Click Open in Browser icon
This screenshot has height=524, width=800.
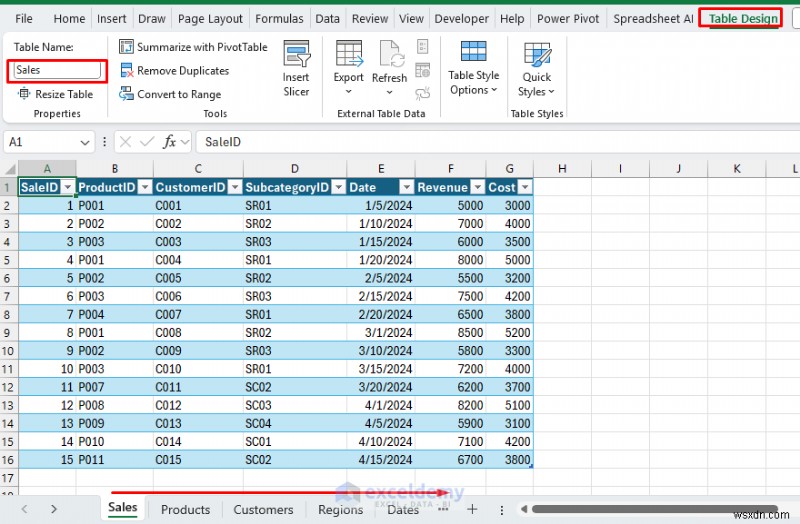(422, 70)
